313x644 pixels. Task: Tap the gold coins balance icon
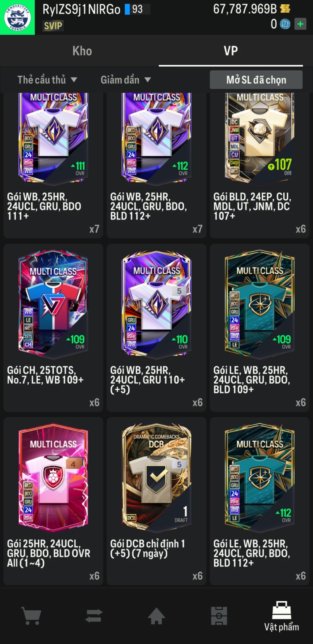(285, 9)
